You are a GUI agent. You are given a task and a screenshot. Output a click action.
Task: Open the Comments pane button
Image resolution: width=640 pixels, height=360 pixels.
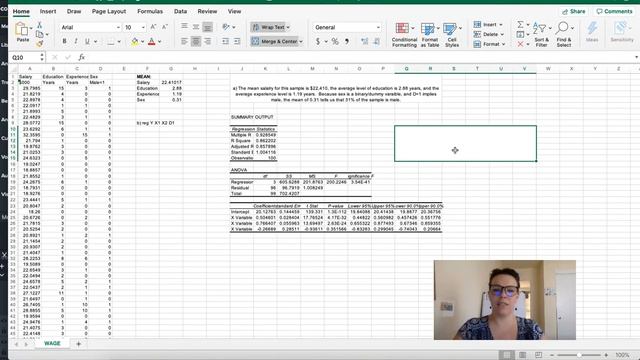(614, 11)
